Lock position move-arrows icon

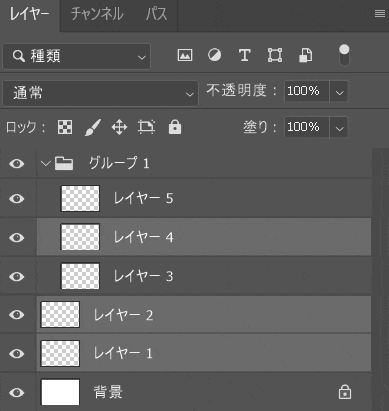(119, 127)
